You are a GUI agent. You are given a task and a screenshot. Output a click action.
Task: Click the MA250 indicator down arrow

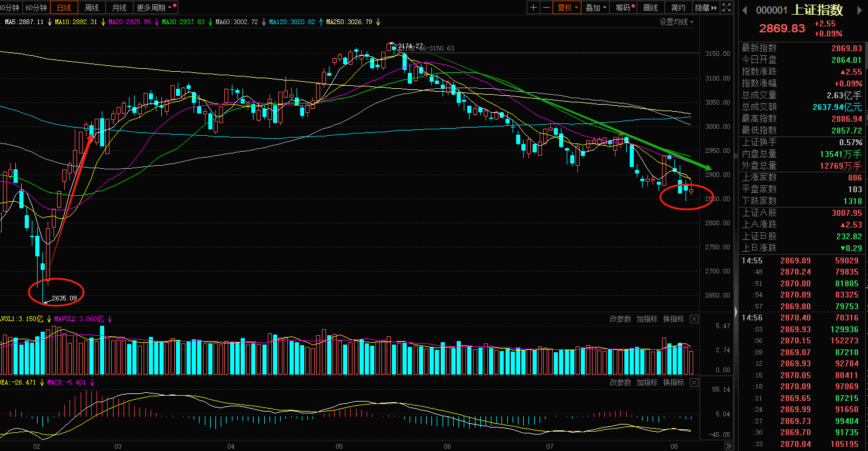[377, 22]
